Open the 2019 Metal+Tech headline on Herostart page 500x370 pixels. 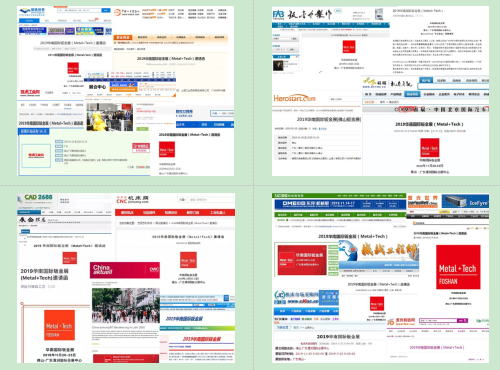tap(329, 119)
